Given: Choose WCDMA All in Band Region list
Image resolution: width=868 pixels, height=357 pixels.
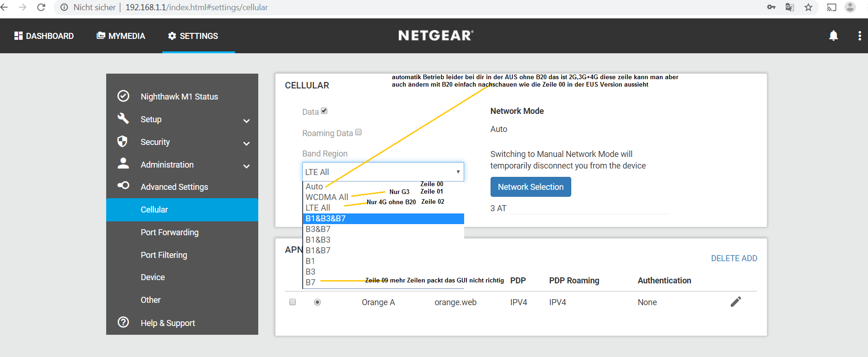Looking at the screenshot, I should coord(383,197).
